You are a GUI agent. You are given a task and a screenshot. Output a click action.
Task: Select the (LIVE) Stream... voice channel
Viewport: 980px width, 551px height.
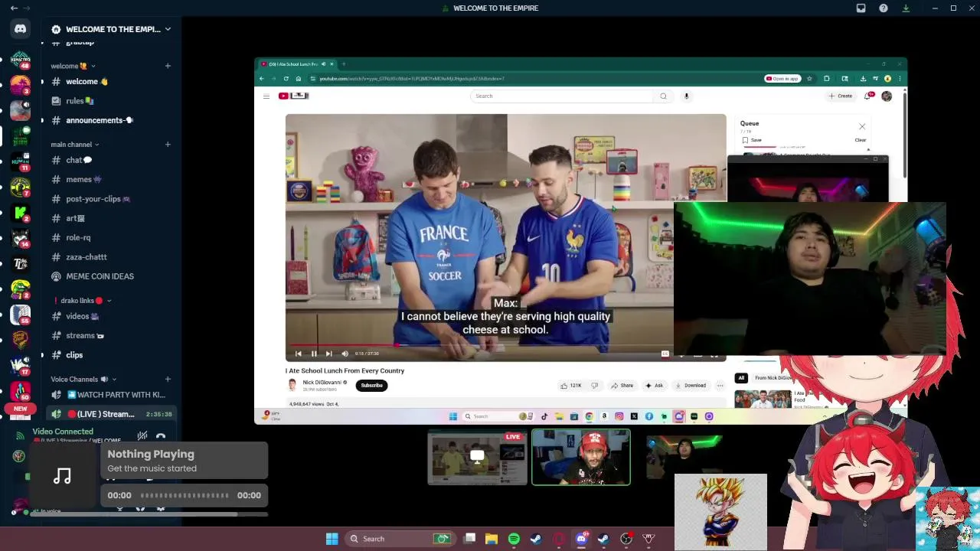111,414
